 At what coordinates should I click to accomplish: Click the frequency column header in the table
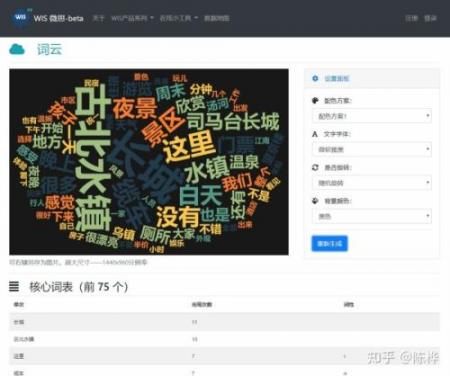202,304
